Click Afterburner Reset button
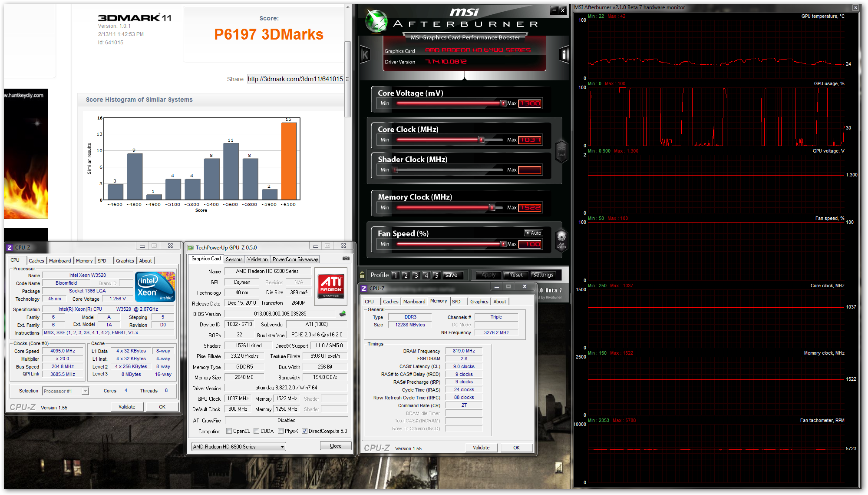This screenshot has height=495, width=868. coord(516,275)
